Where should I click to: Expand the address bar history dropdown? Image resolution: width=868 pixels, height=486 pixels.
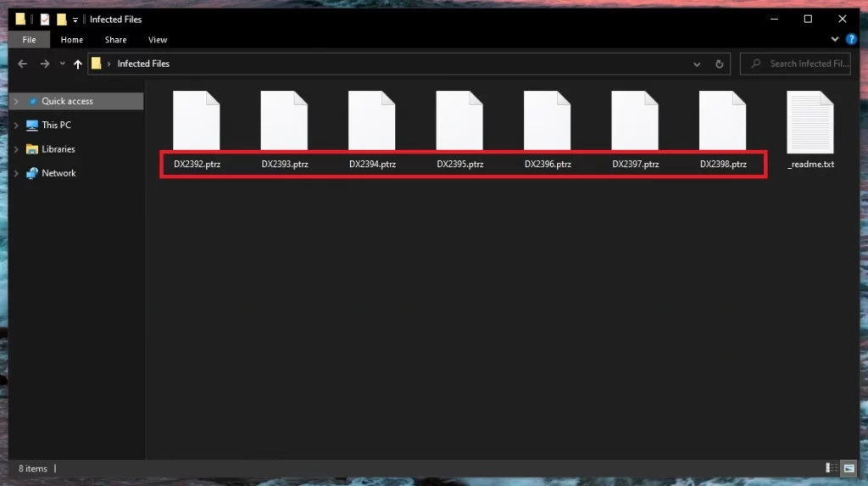pyautogui.click(x=697, y=64)
